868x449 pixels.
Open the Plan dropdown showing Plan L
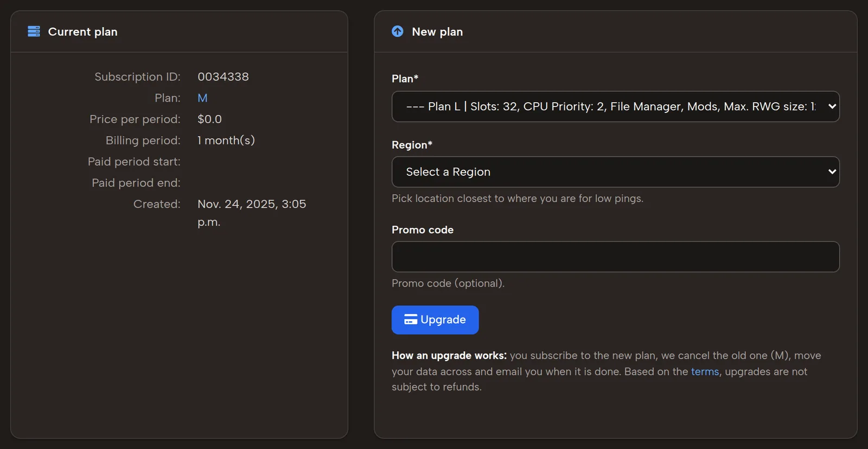[615, 106]
